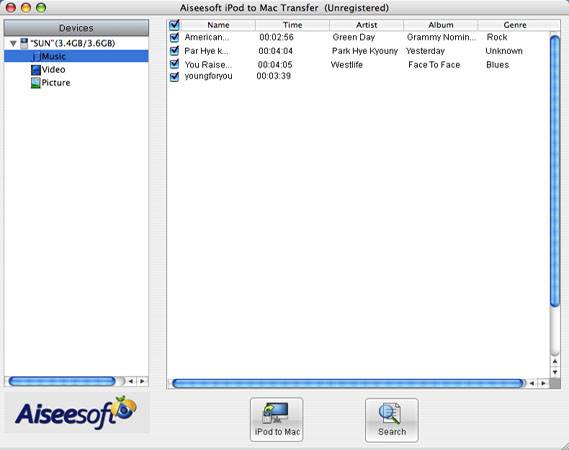The width and height of the screenshot is (569, 450).
Task: Sort by the Artist column header
Action: pyautogui.click(x=367, y=25)
